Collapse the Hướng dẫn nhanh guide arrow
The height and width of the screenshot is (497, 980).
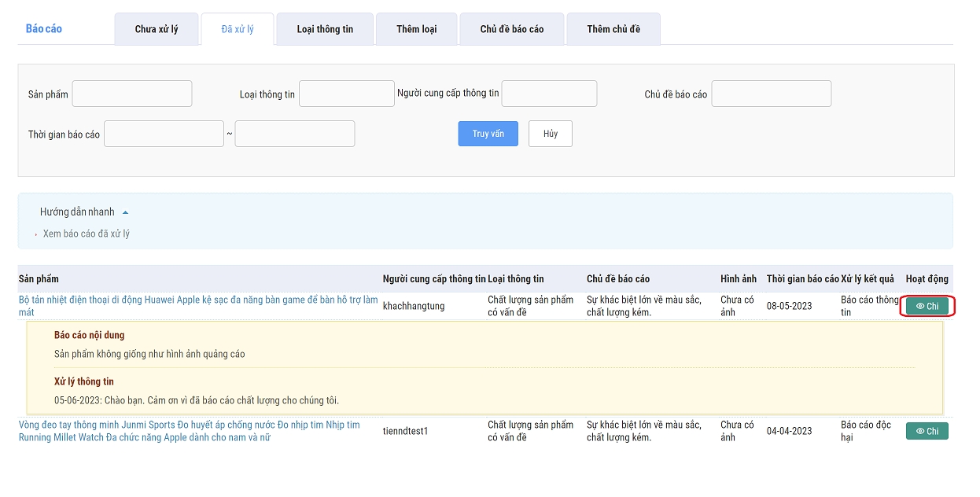[126, 212]
